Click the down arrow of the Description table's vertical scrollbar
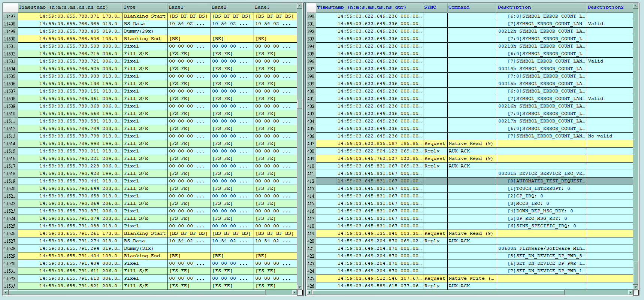 pyautogui.click(x=636, y=287)
